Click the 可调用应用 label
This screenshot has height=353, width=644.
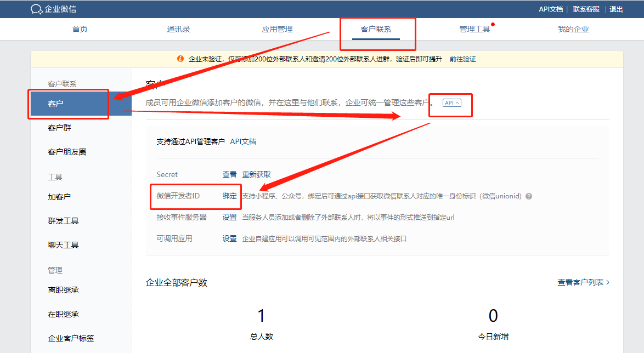click(174, 238)
